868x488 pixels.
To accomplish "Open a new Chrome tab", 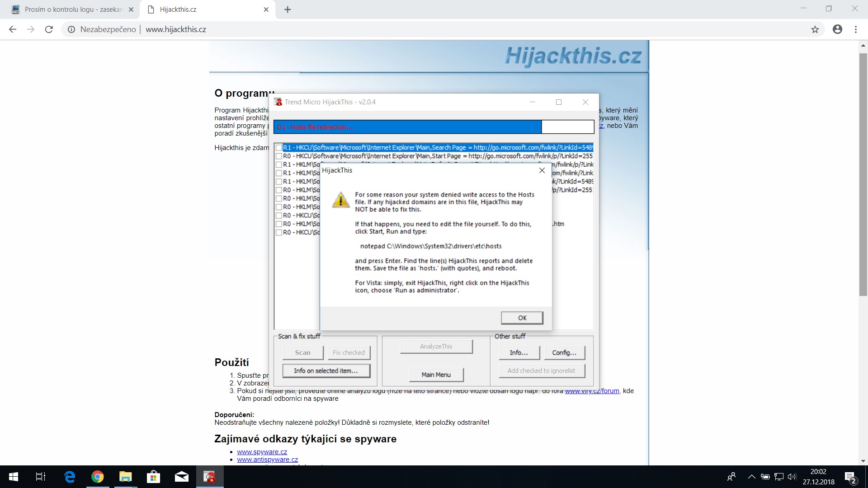I will pos(288,9).
